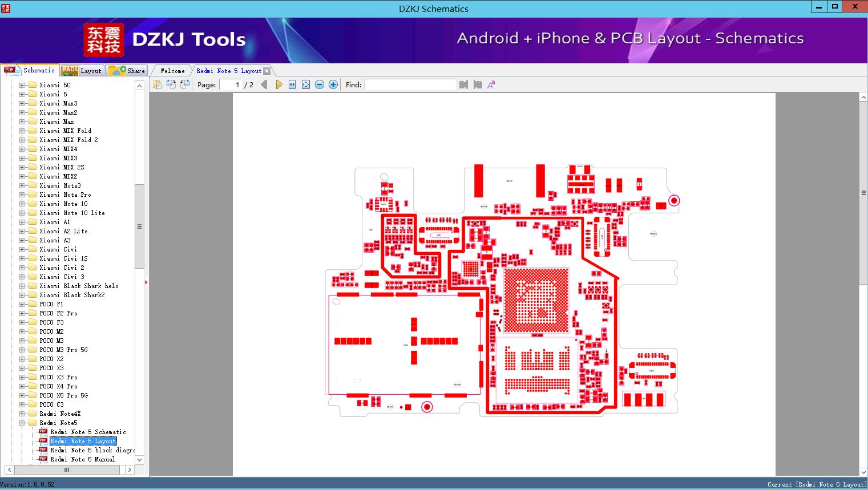The image size is (868, 490).
Task: Select the Xiaomi Note3 folder
Action: pos(60,185)
